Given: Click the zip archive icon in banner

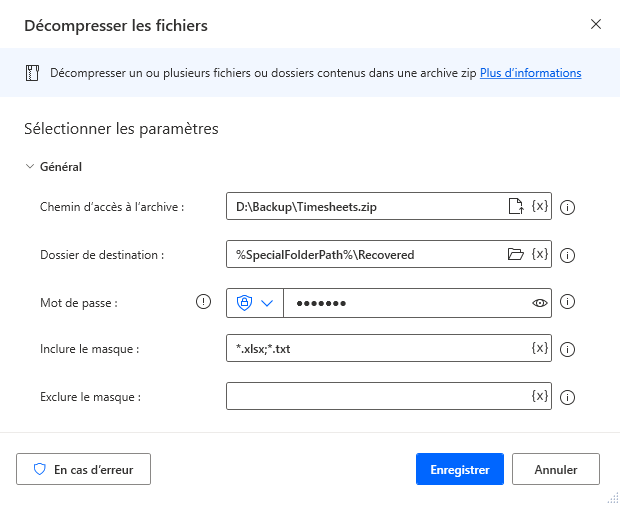Looking at the screenshot, I should [32, 73].
